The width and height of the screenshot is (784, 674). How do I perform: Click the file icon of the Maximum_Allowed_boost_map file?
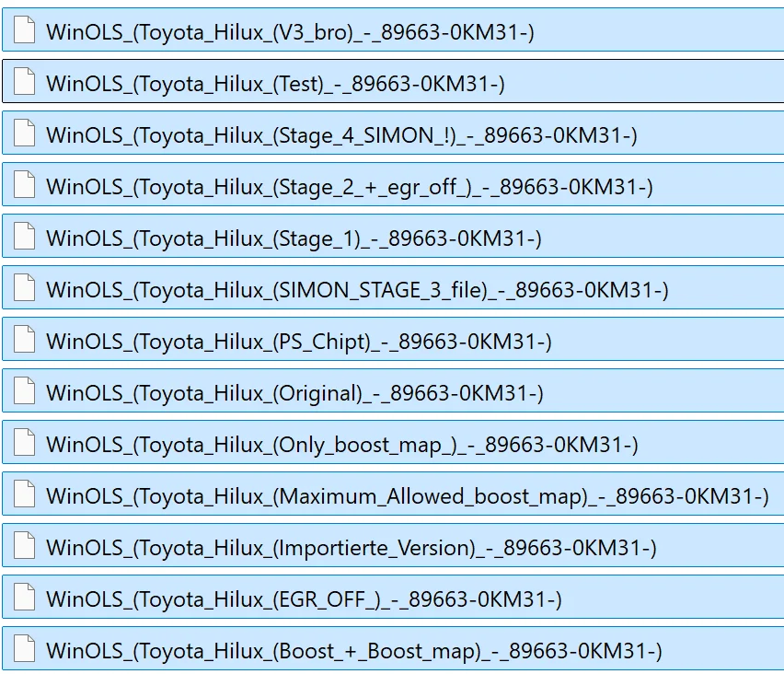click(24, 494)
